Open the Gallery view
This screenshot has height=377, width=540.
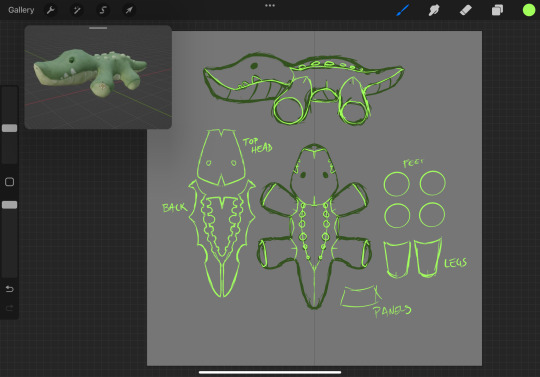[x=21, y=10]
